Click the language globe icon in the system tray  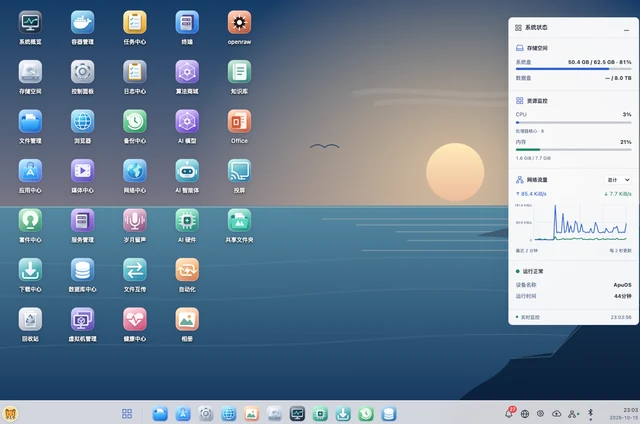pos(525,414)
